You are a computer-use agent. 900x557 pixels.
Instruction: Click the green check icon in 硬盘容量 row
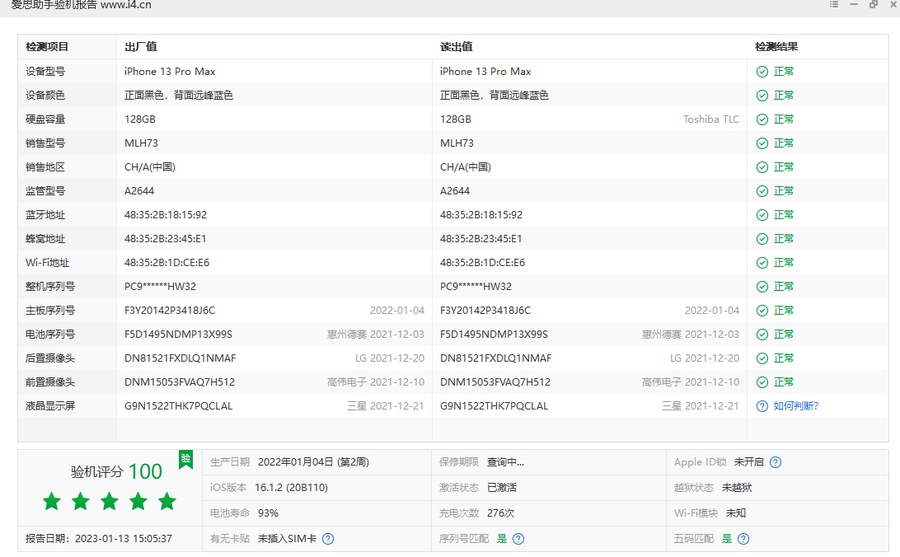click(x=762, y=119)
